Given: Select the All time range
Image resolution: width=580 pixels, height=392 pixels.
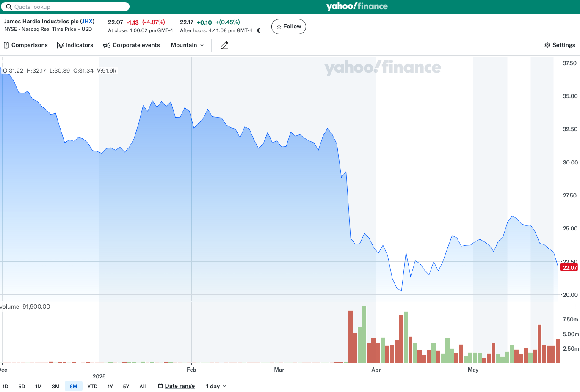Looking at the screenshot, I should tap(143, 387).
